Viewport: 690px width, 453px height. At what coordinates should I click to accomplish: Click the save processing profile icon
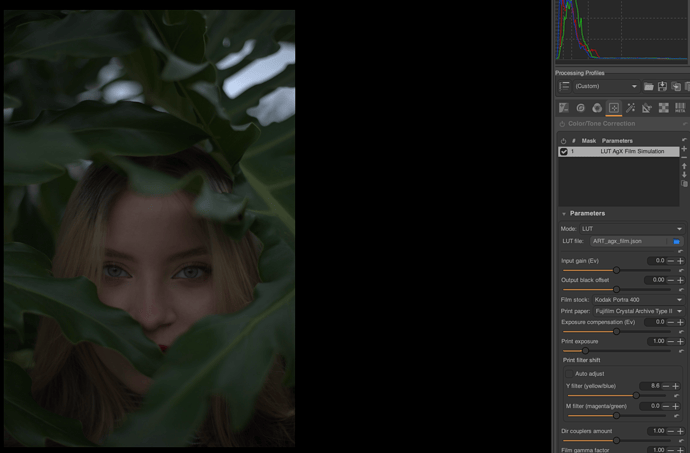pyautogui.click(x=662, y=86)
